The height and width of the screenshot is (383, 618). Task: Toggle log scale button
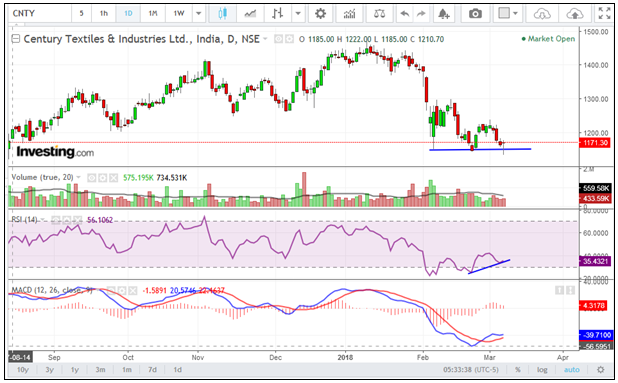pos(542,370)
